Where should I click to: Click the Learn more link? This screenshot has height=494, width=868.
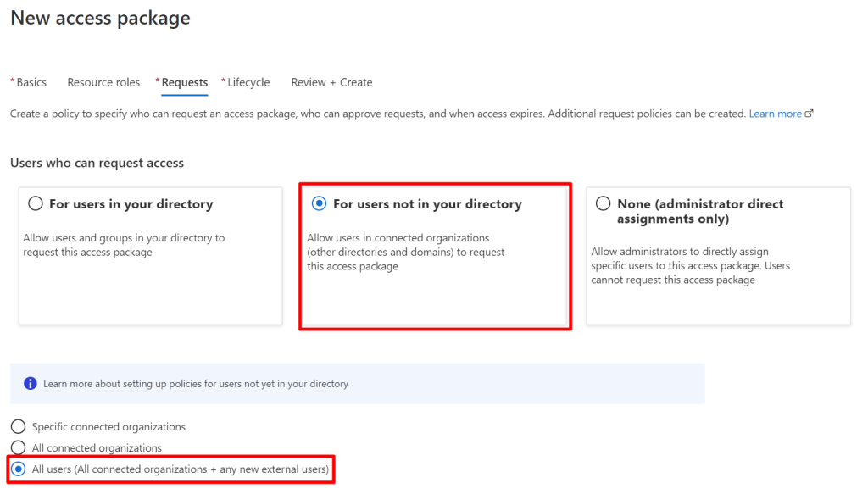point(775,114)
